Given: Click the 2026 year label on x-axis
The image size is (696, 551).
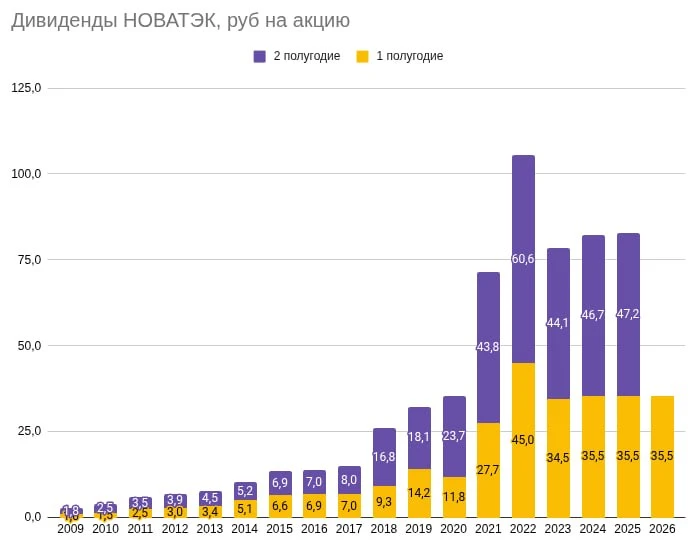Looking at the screenshot, I should (662, 529).
